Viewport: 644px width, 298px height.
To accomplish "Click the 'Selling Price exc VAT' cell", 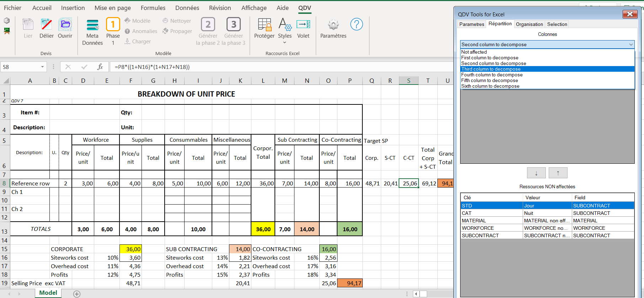I will click(38, 283).
